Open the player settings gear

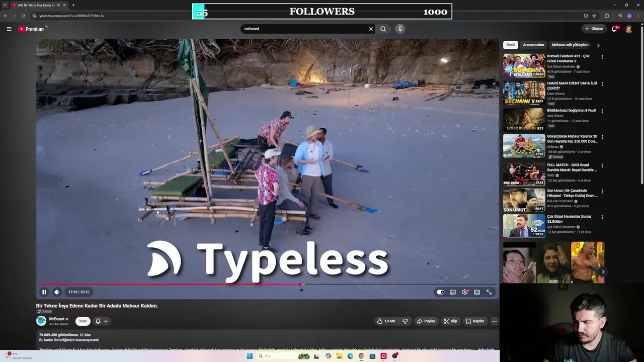(x=465, y=292)
